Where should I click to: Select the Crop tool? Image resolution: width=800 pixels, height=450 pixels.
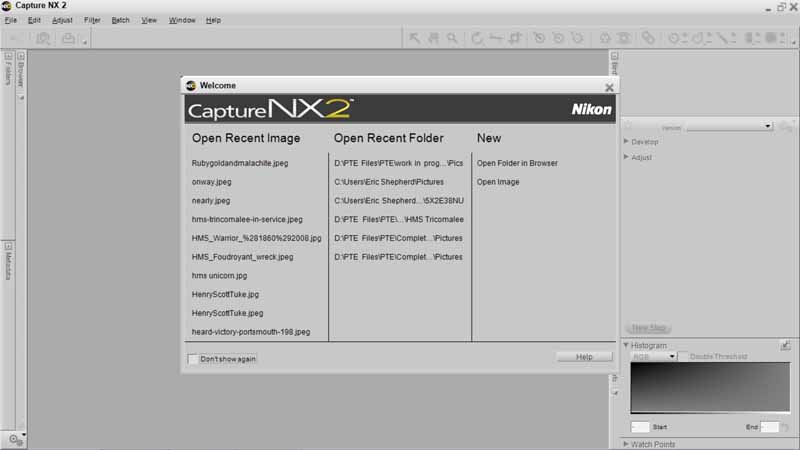point(514,38)
